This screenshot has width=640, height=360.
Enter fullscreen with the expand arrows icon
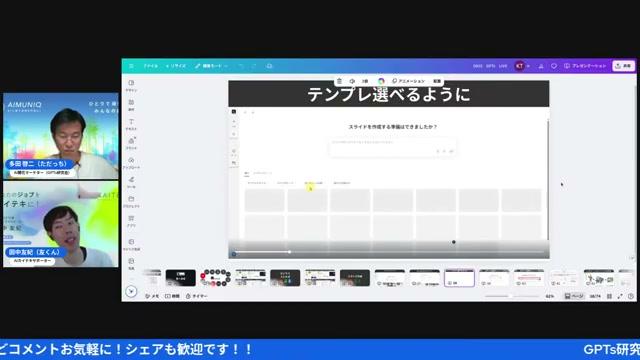pyautogui.click(x=620, y=296)
